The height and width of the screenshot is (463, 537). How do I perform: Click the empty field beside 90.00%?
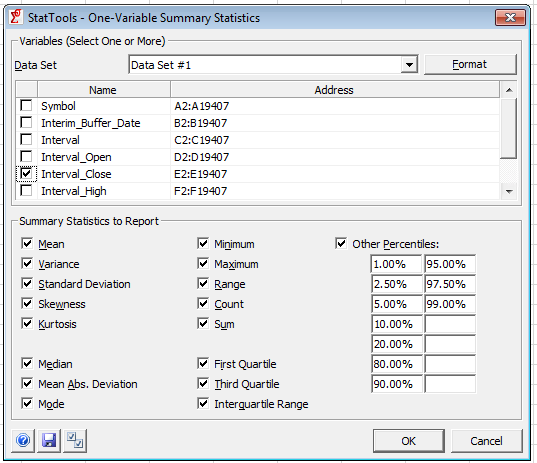tap(450, 384)
